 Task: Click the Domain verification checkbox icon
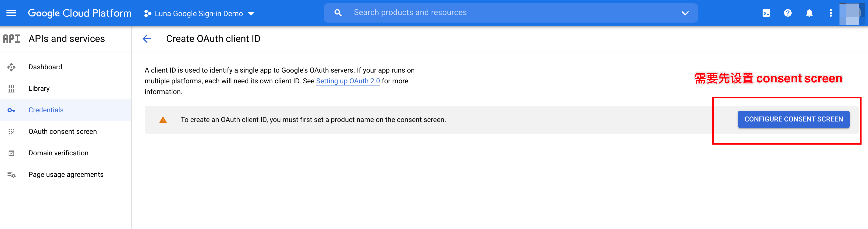(x=12, y=153)
